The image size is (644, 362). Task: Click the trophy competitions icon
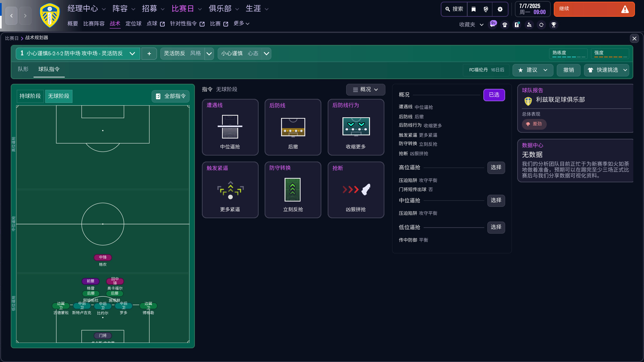pyautogui.click(x=554, y=25)
